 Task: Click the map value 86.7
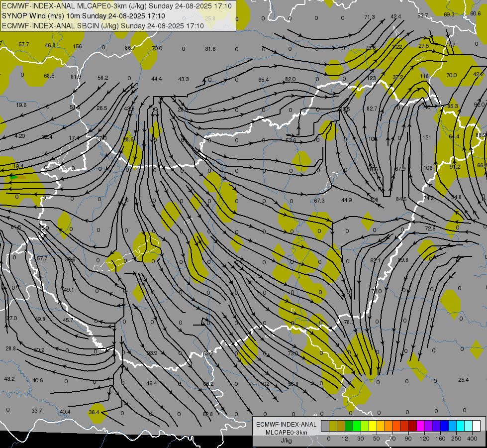130,48
